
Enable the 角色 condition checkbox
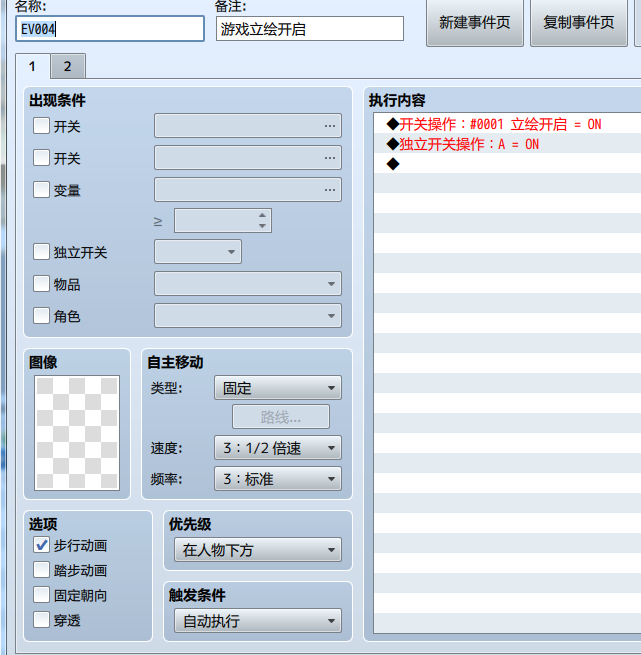(41, 316)
